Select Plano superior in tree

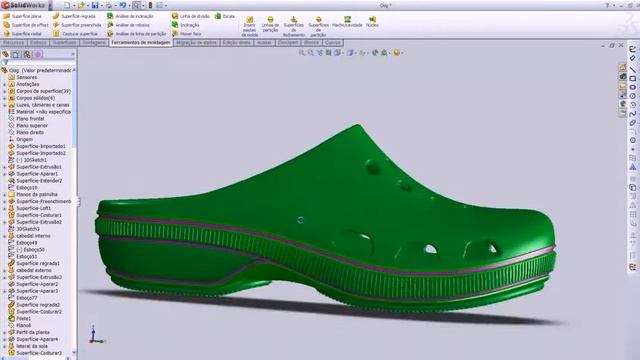[31, 125]
